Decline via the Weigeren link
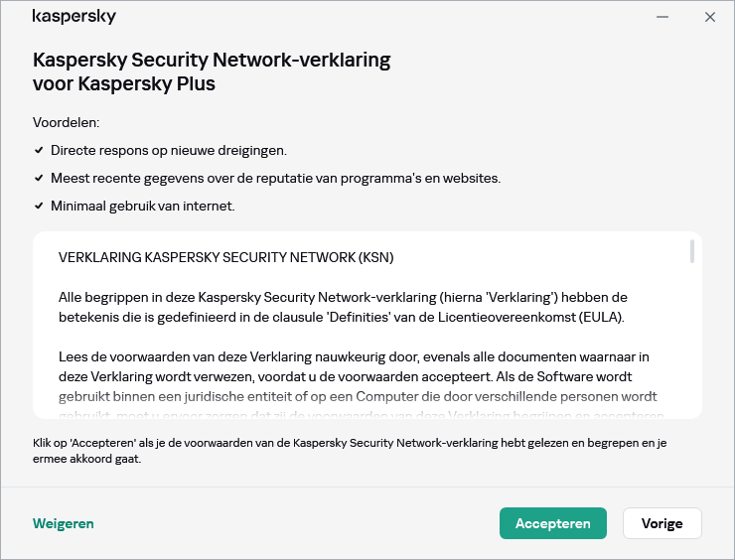 [x=64, y=523]
